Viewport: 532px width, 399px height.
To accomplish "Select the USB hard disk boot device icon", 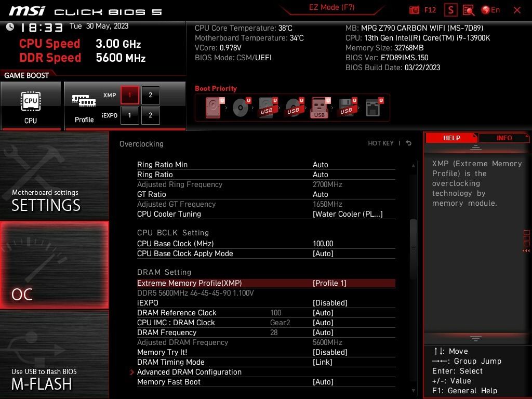I will click(268, 108).
